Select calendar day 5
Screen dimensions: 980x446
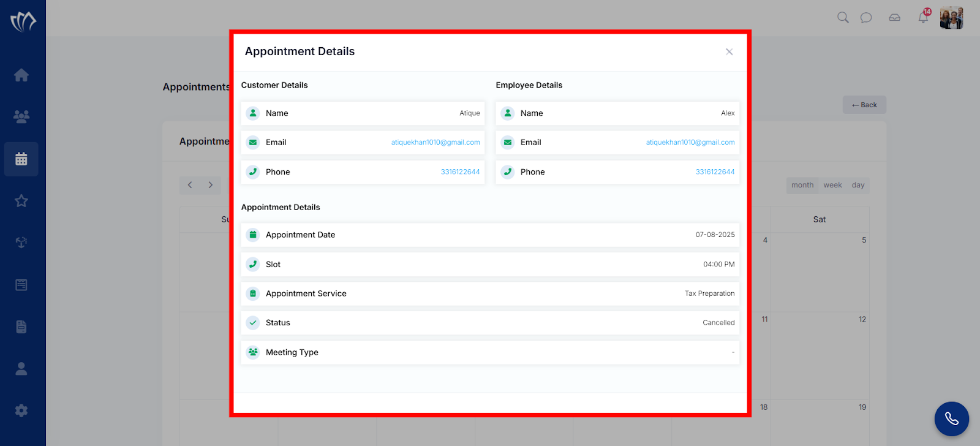(864, 240)
